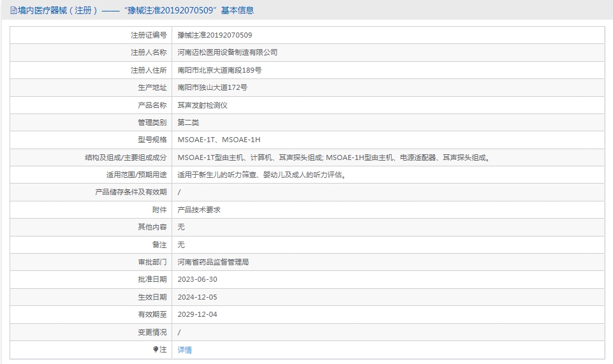Click the 注册证编号 row label
Image resolution: width=613 pixels, height=364 pixels.
[149, 35]
